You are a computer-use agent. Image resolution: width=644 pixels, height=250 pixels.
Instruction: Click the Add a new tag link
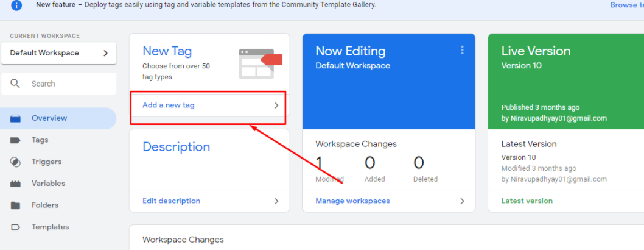click(x=169, y=105)
